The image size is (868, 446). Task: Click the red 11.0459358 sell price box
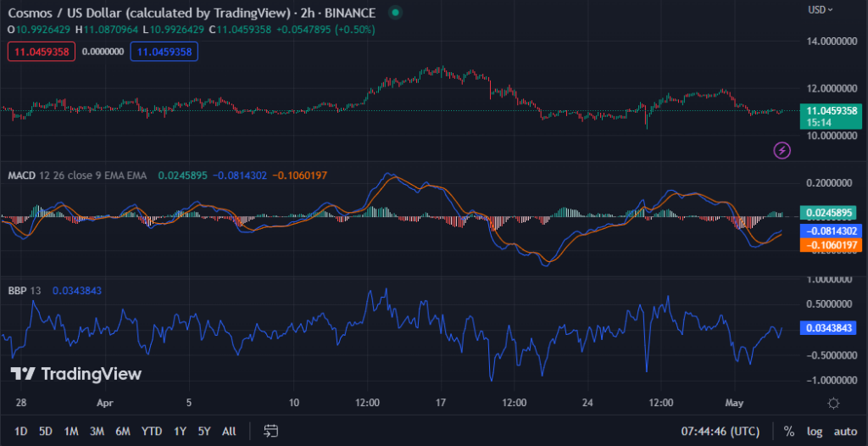tap(42, 52)
